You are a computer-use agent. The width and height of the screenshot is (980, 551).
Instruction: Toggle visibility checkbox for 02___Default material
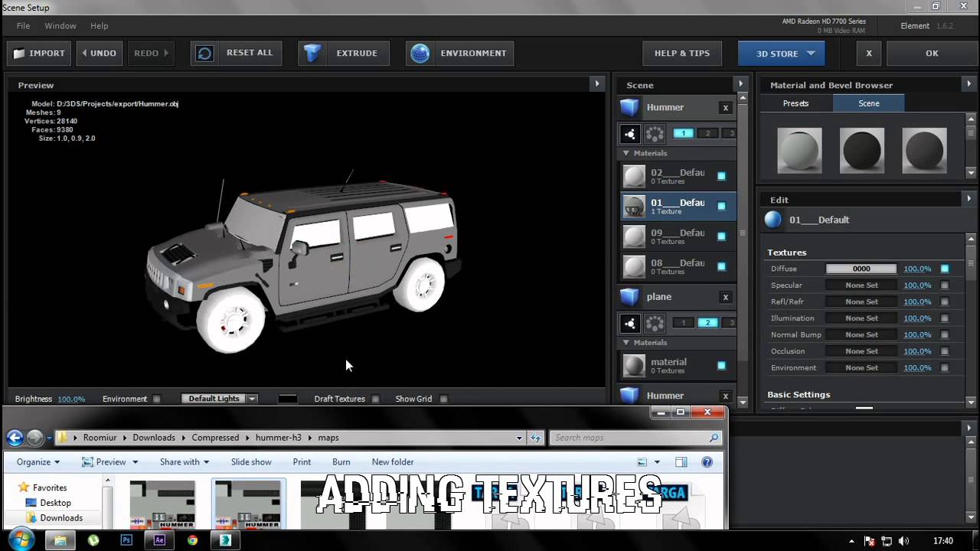click(721, 176)
